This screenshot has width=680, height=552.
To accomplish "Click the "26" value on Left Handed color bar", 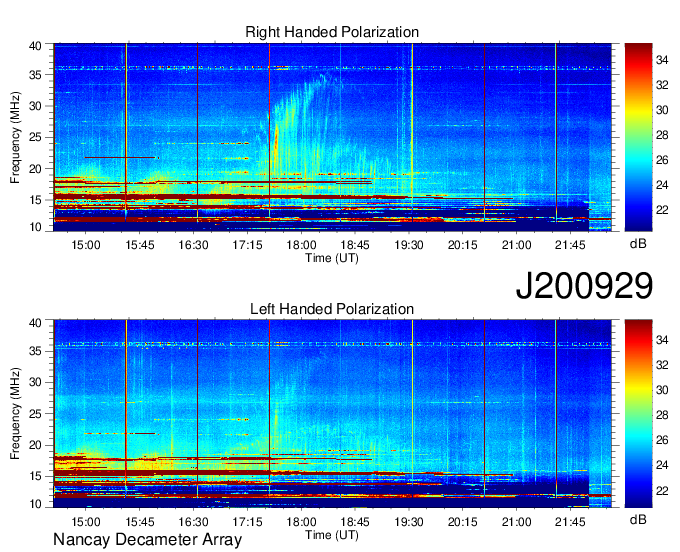I will coord(662,440).
